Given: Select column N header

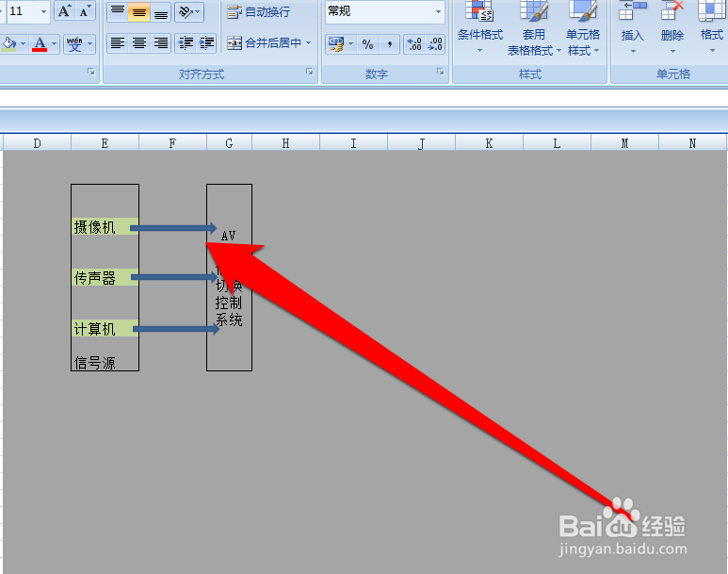Looking at the screenshot, I should 693,143.
